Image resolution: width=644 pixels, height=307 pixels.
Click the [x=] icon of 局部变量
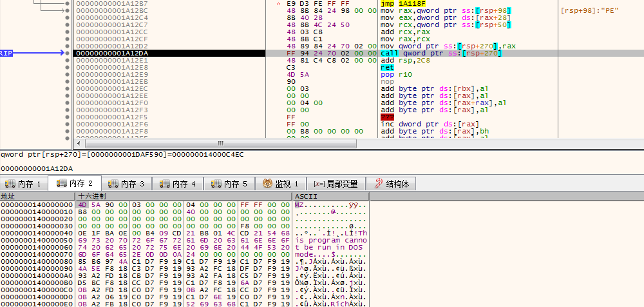[319, 184]
